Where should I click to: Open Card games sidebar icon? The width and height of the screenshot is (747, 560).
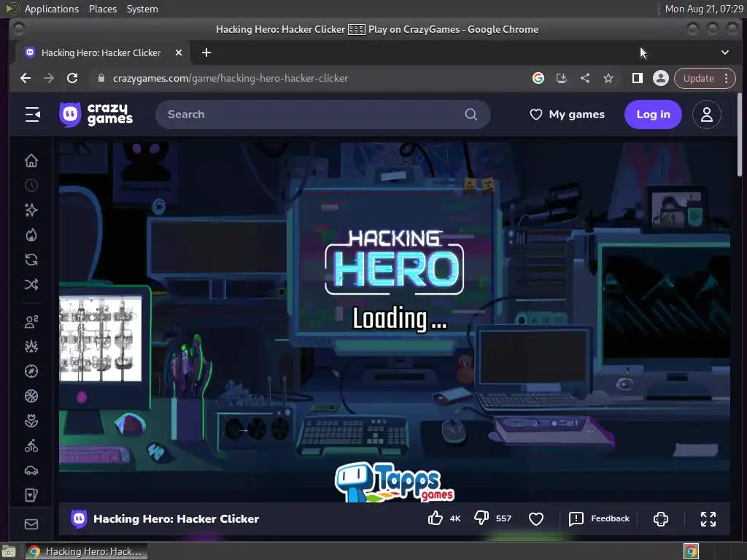click(x=31, y=495)
